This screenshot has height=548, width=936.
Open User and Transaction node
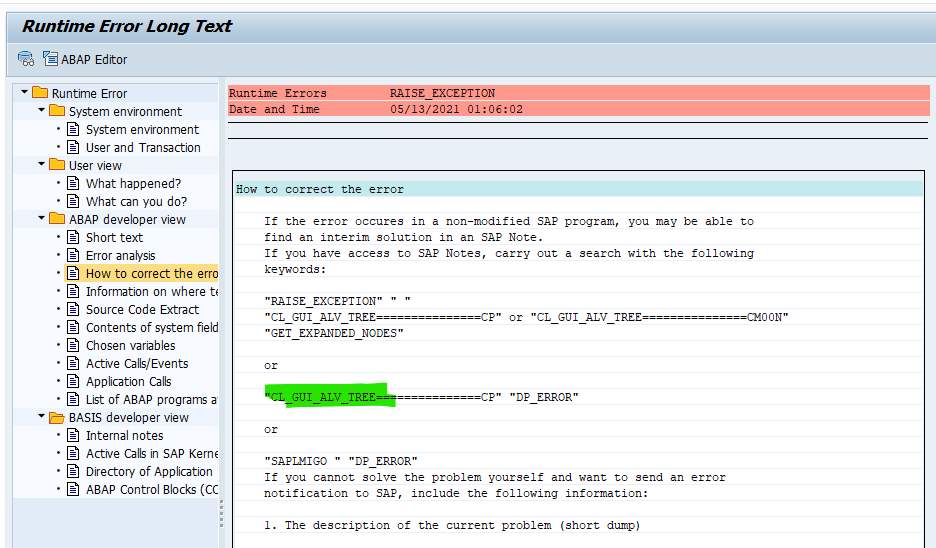point(143,147)
